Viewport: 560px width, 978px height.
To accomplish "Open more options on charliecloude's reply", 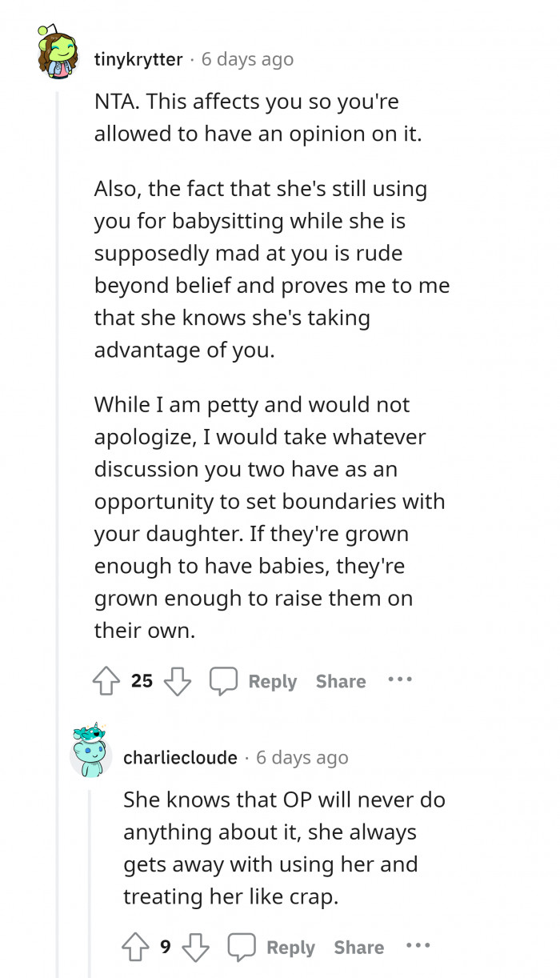I will click(x=418, y=946).
